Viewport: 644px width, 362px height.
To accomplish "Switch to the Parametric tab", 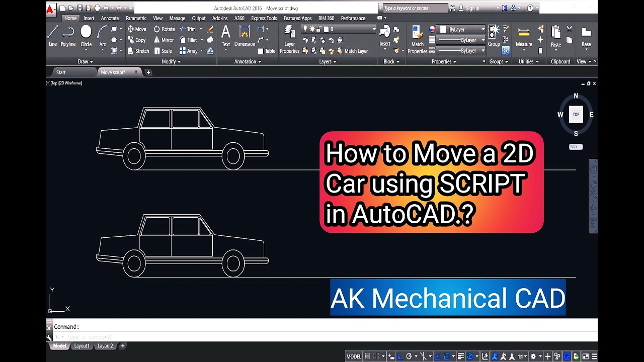I will click(x=136, y=18).
